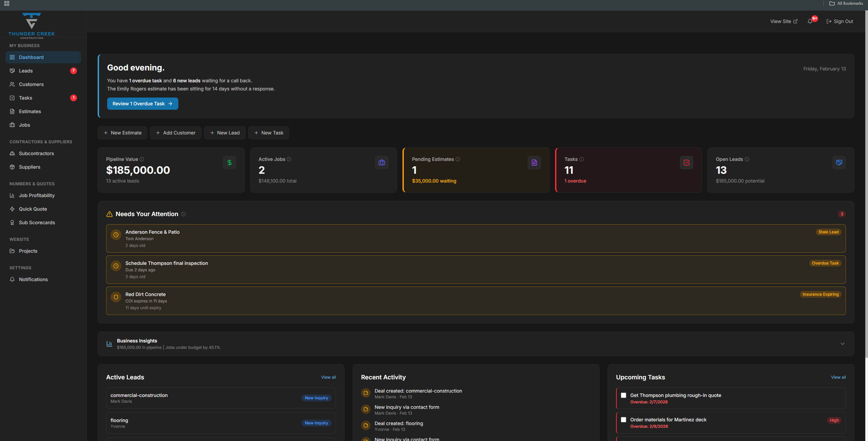868x441 pixels.
Task: Open the notifications bell with 9+ badge
Action: 810,21
